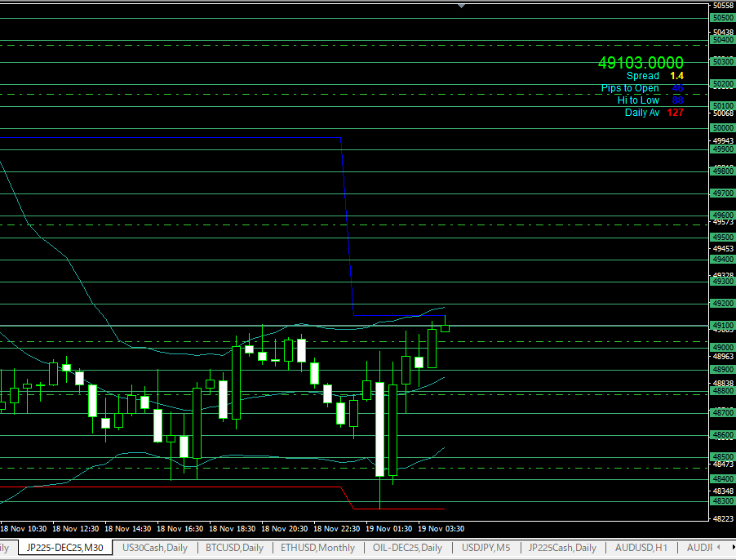Click the 50500 level tag on price axis
The width and height of the screenshot is (736, 560).
point(721,18)
